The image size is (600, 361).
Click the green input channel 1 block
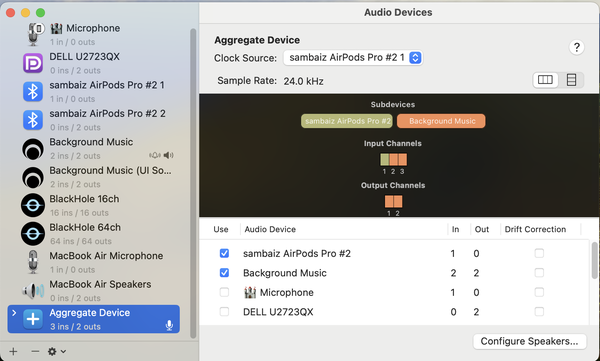click(x=385, y=159)
